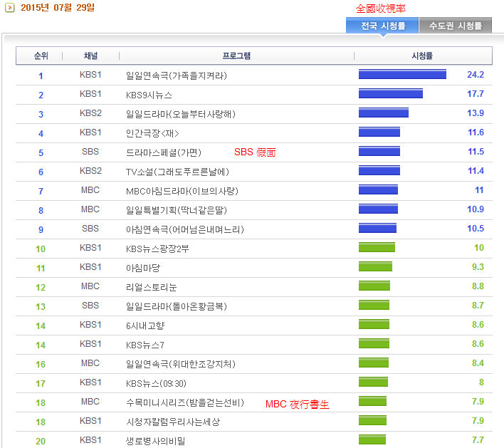Select program MBC아침드라마(이브의사랑)
Image resolution: width=504 pixels, height=448 pixels.
pyautogui.click(x=182, y=191)
